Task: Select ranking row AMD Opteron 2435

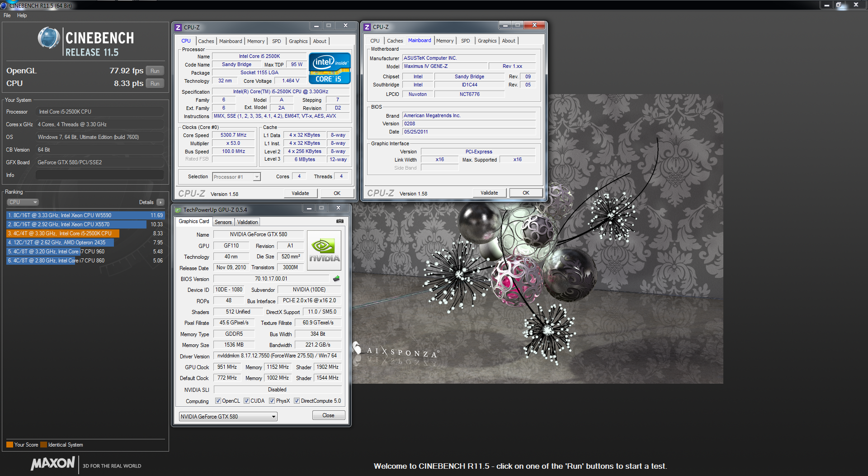Action: point(85,243)
